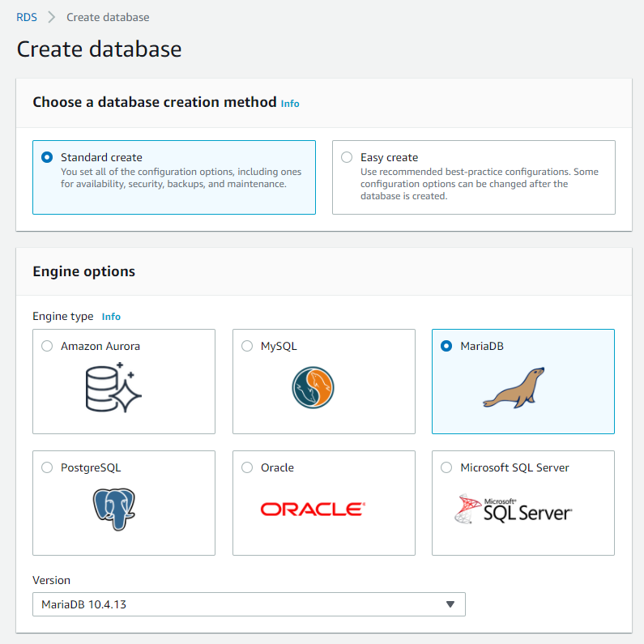Click the Easy create description text
This screenshot has height=644, width=644.
point(480,184)
